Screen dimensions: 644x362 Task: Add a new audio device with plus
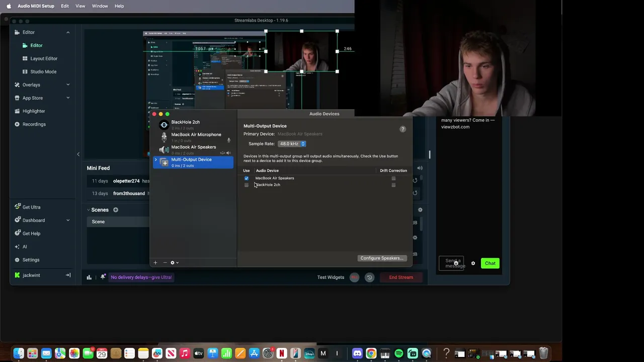click(x=155, y=262)
